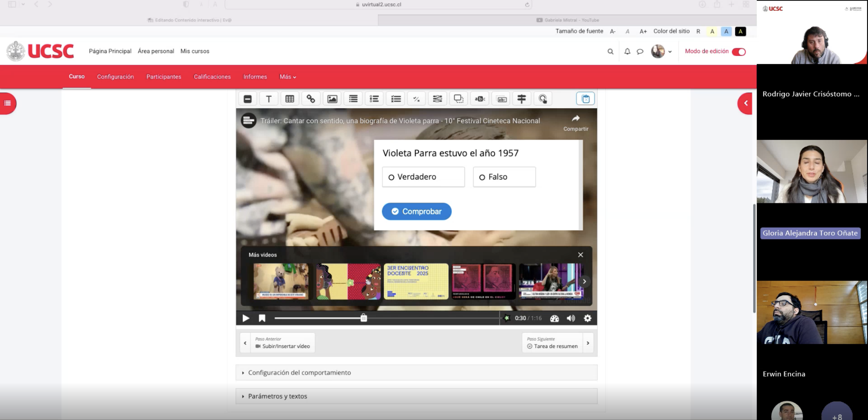Open the Más dropdown in course navigation
The width and height of the screenshot is (868, 420).
(x=287, y=77)
